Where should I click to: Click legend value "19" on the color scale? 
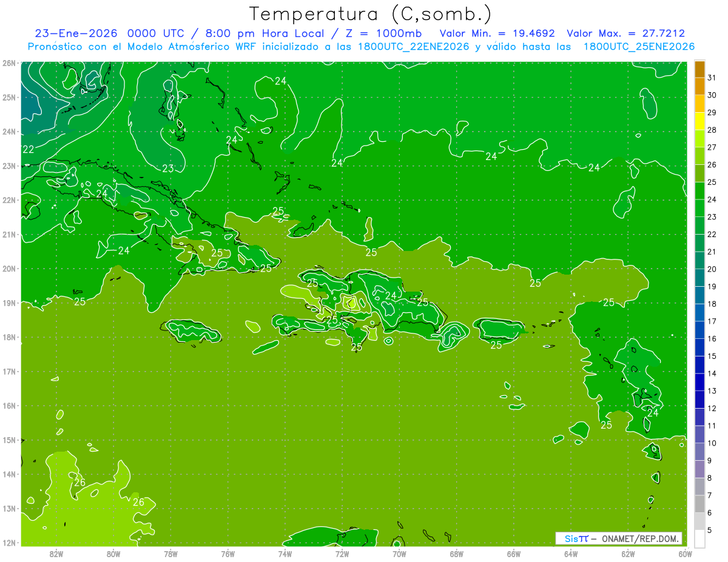[712, 286]
